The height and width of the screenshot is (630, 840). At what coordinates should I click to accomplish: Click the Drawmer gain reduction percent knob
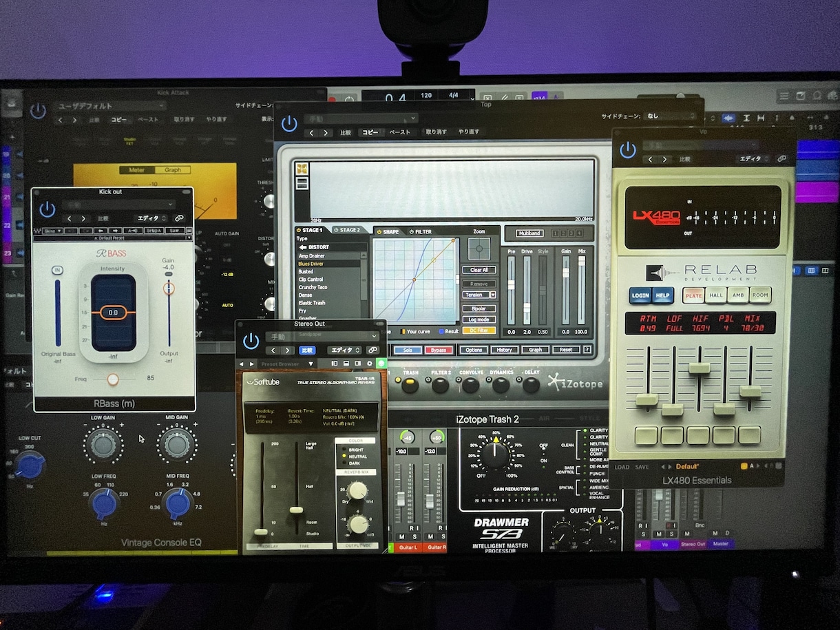496,454
